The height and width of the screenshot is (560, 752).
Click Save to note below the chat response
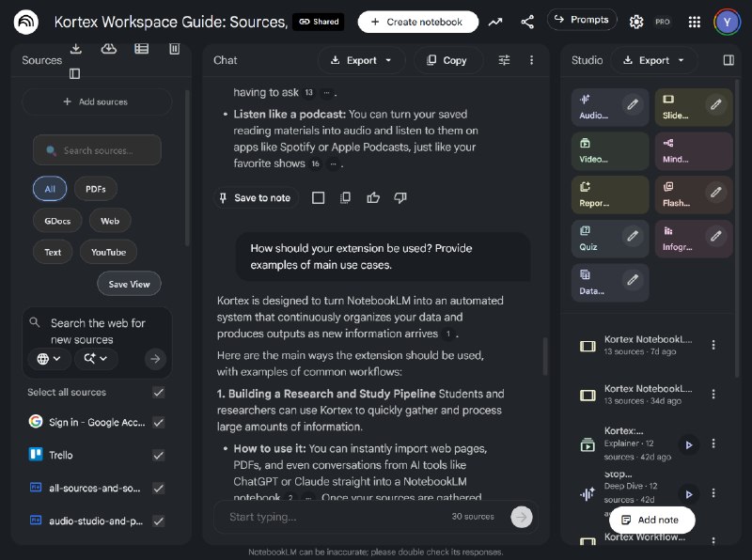tap(255, 198)
